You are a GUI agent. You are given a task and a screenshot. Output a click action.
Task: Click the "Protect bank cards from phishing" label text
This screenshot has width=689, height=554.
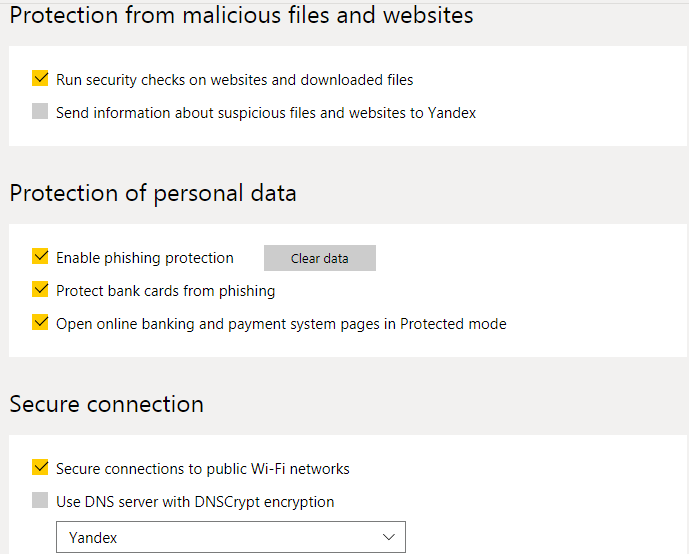click(x=165, y=291)
